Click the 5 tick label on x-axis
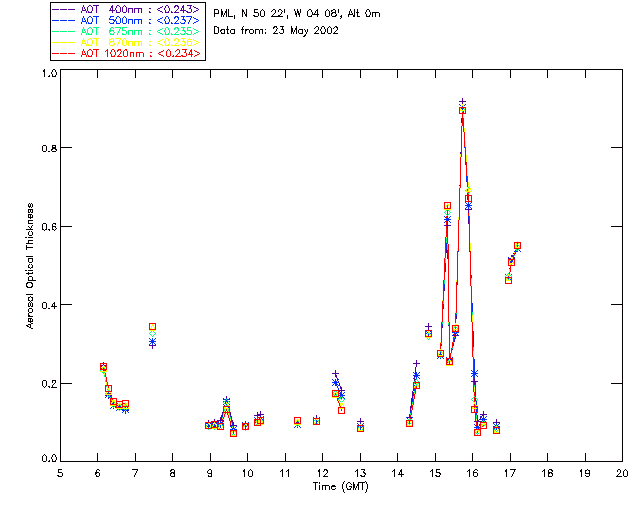640x512 pixels. pyautogui.click(x=60, y=473)
